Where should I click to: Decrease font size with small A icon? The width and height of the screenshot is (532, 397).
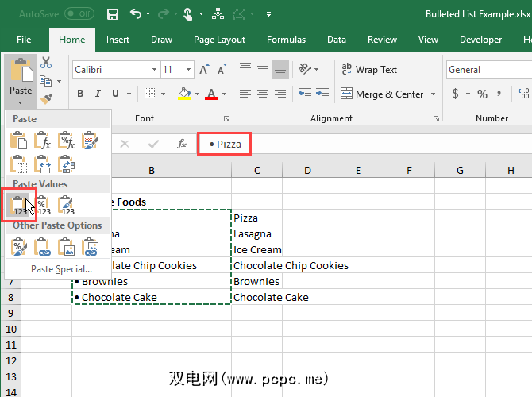(222, 70)
